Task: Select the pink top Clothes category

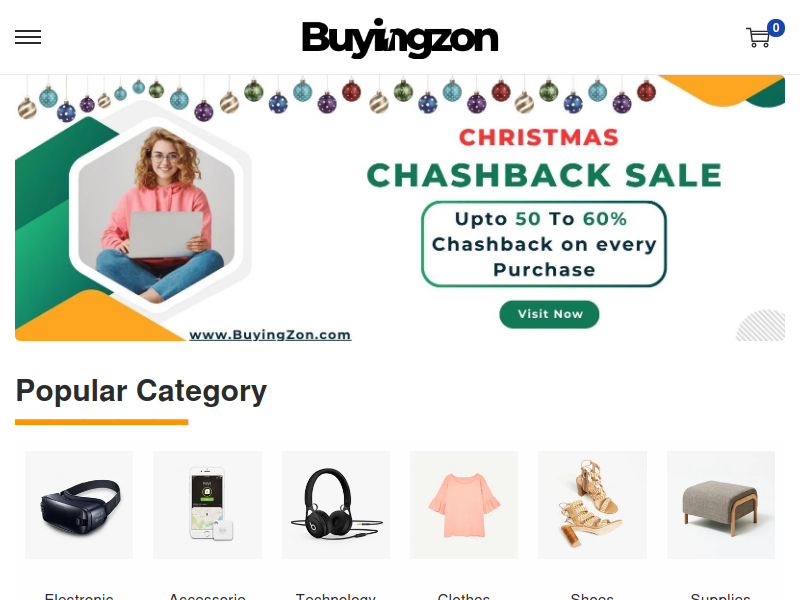Action: 464,505
